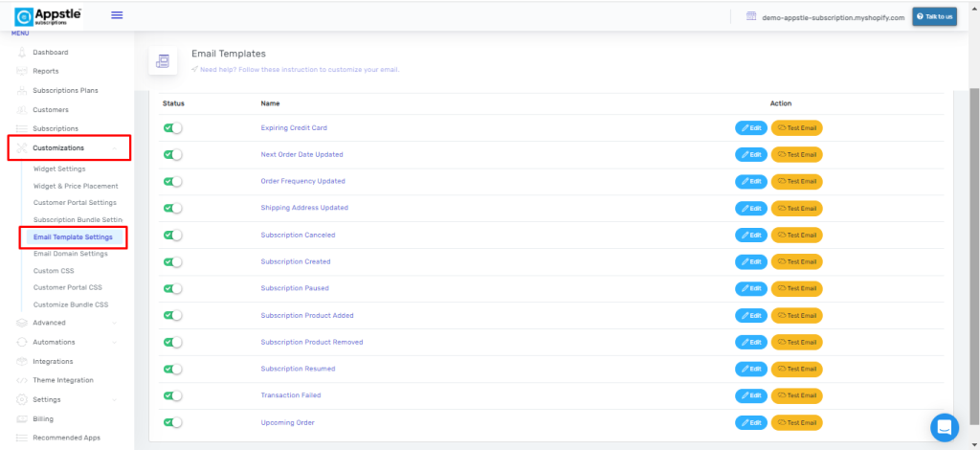Viewport: 980px width, 450px height.
Task: Toggle Subscription Paused email status
Action: (172, 288)
